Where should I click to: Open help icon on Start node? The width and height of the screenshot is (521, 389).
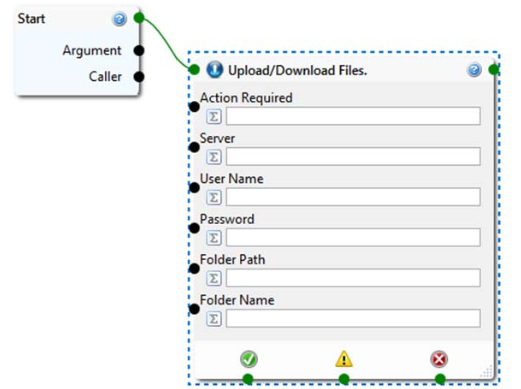click(119, 19)
